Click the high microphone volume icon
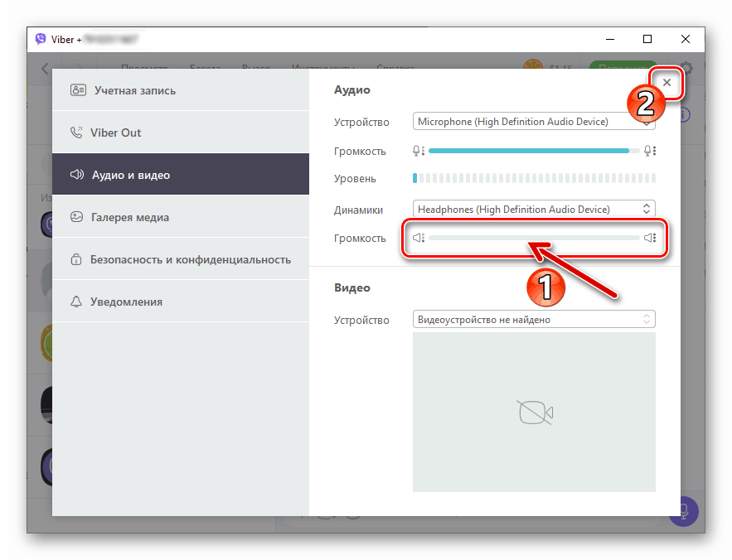 pyautogui.click(x=650, y=151)
